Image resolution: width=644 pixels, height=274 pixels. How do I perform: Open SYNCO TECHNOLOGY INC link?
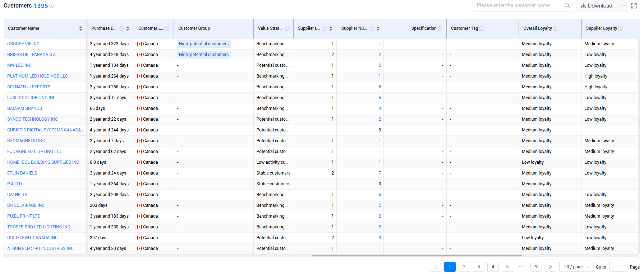click(x=33, y=119)
